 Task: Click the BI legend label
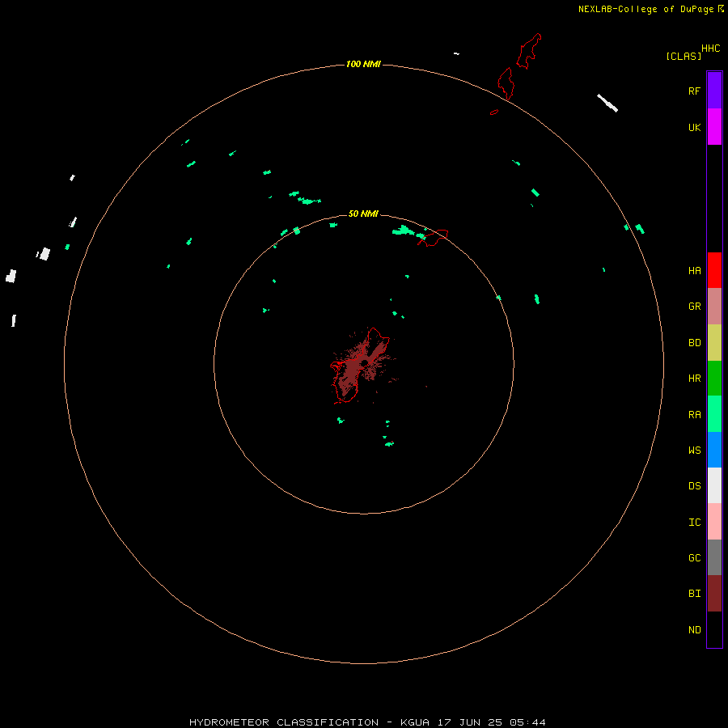click(x=694, y=594)
